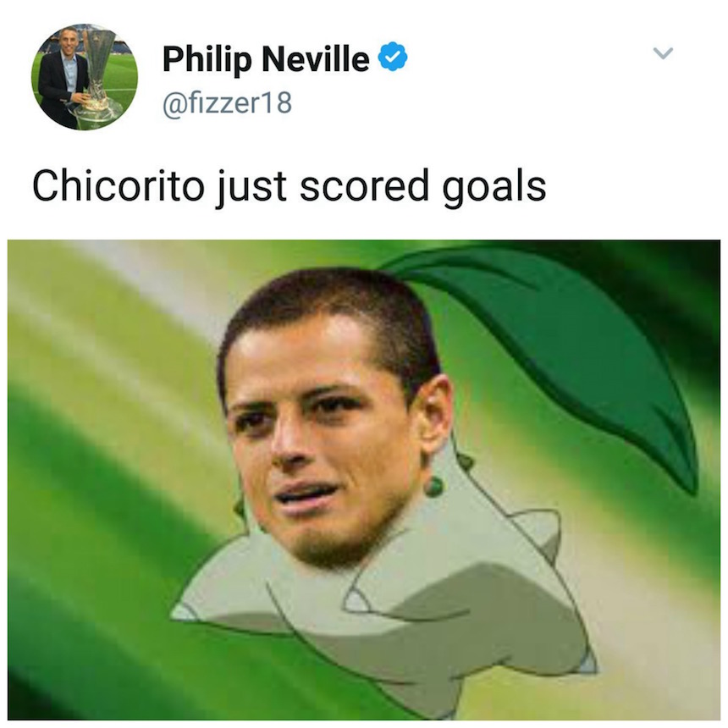This screenshot has width=728, height=728.
Task: Click the word 'goals' in the tweet
Action: (x=494, y=188)
